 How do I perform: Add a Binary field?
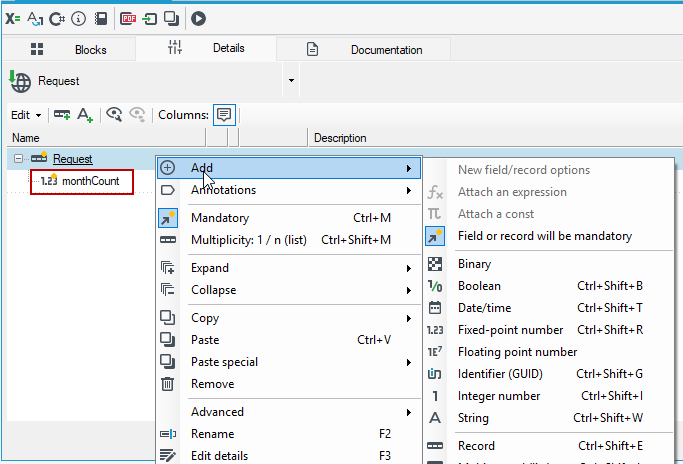click(x=549, y=264)
